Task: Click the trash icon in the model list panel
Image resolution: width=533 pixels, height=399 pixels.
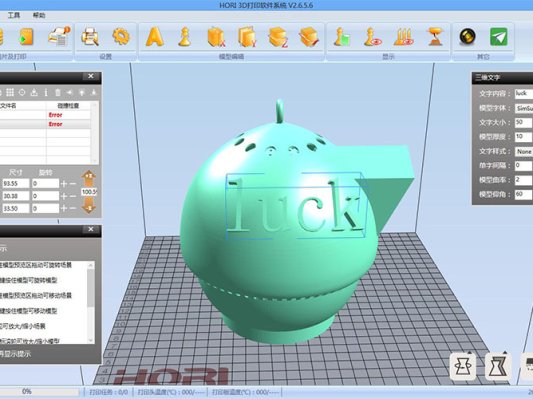Action: [x=58, y=92]
